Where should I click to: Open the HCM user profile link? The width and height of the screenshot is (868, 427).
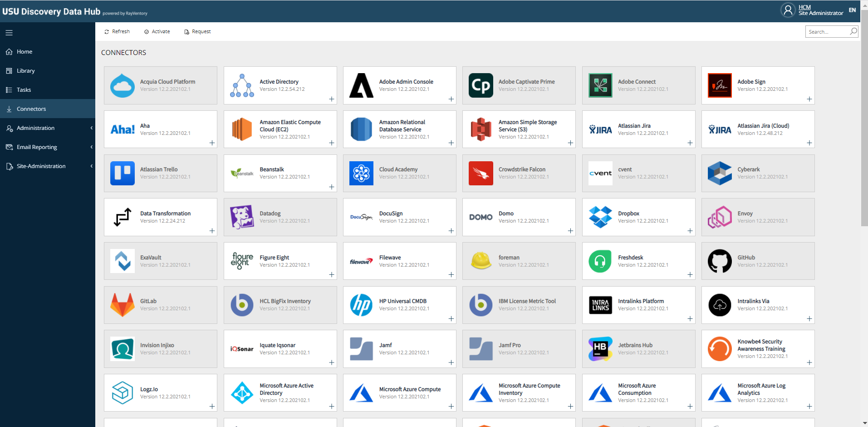[804, 7]
